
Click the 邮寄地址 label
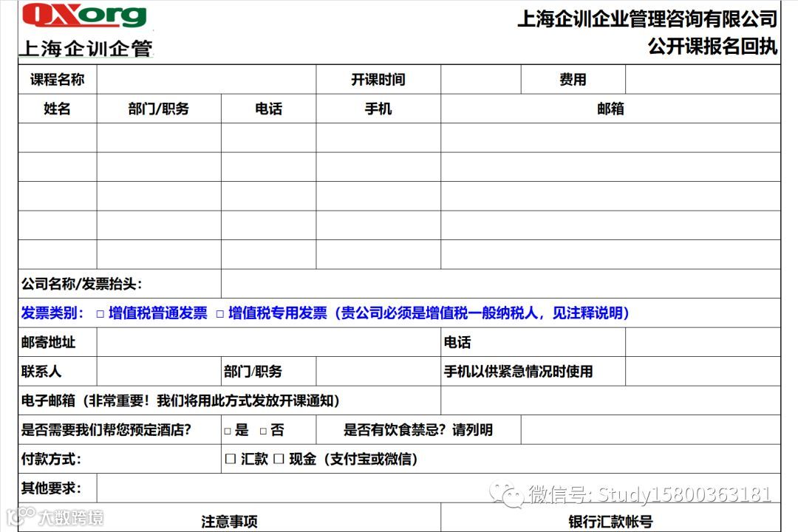point(48,342)
